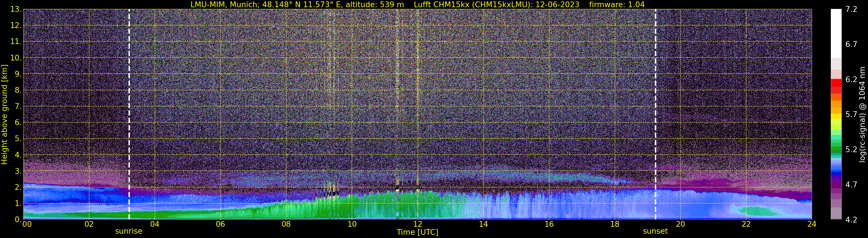
Task: Click the colorbar value 5.2
Action: (x=851, y=149)
